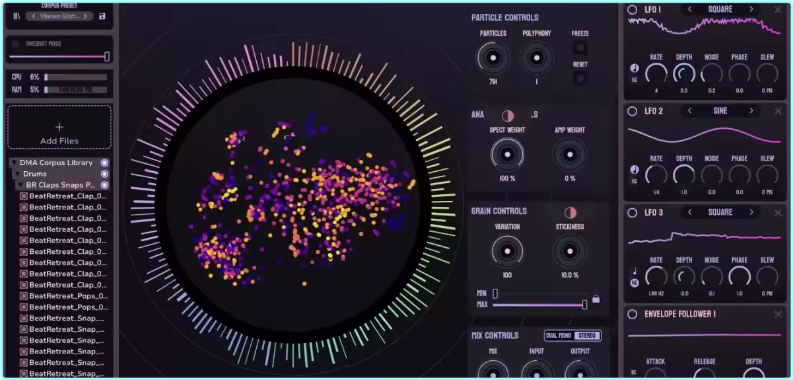Click the Oneshot Mode slider handle

pyautogui.click(x=107, y=56)
